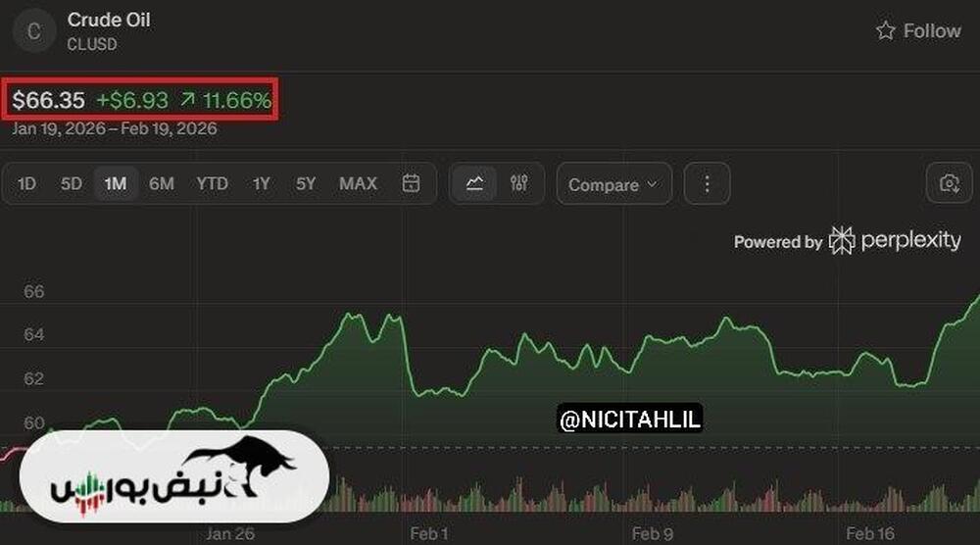Screen dimensions: 980x545
Task: Choose the MAX time range
Action: 358,183
